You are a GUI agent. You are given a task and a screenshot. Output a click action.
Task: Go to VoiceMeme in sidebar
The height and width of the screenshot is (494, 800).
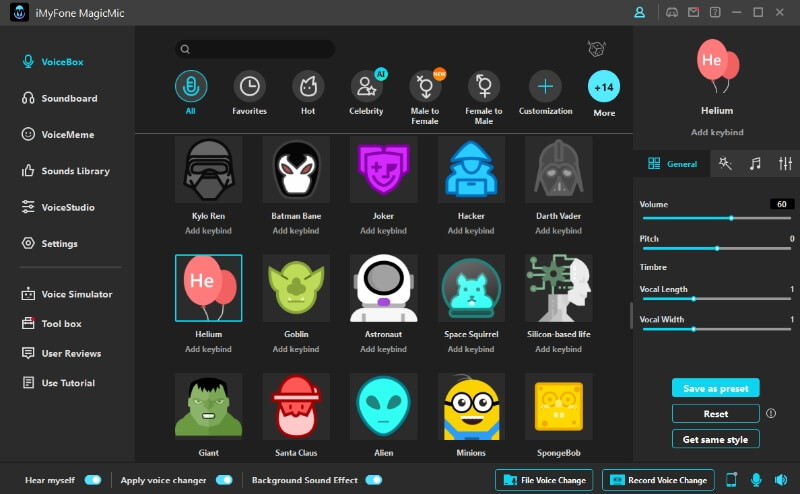58,134
